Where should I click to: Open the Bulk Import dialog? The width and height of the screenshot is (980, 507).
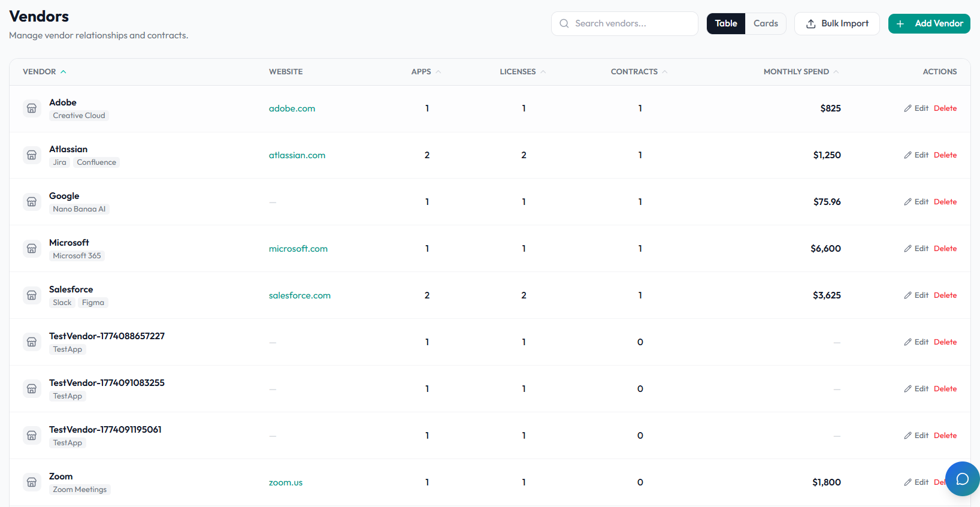[x=837, y=23]
